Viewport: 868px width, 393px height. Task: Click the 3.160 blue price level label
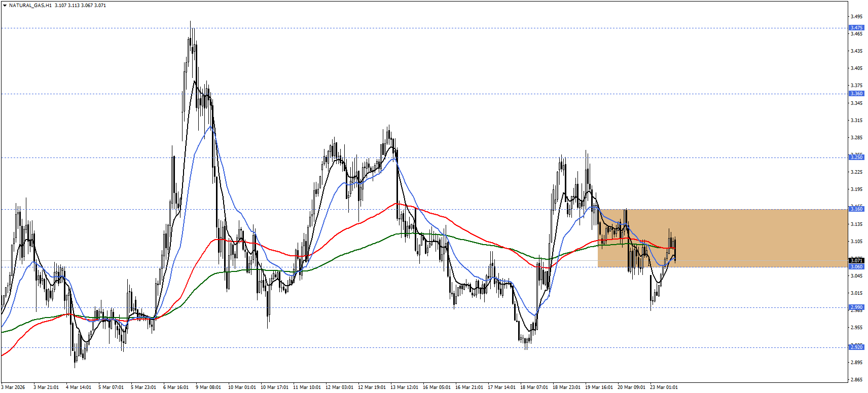856,209
